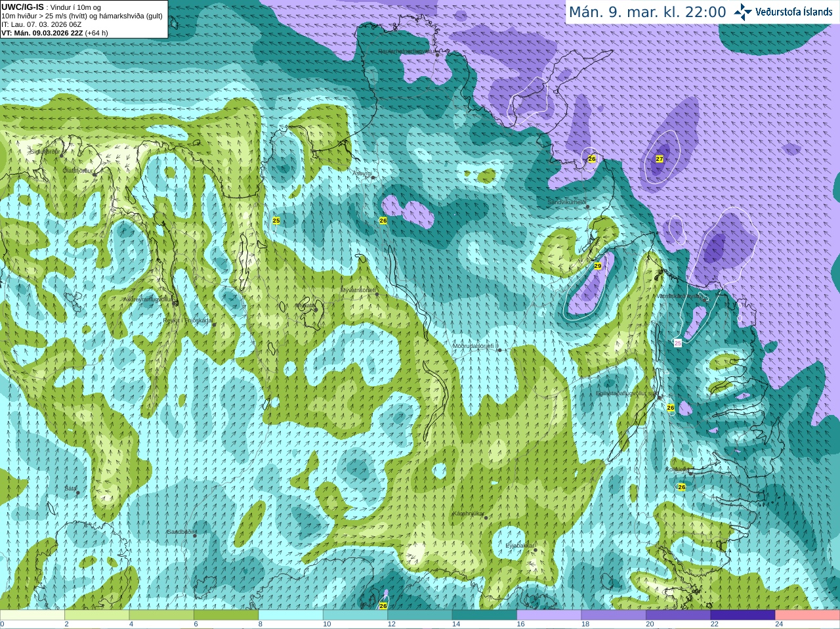This screenshot has height=629, width=840.
Task: Click the 26 gust marker beside Egilsstaðaflugvöllur
Action: (x=671, y=408)
